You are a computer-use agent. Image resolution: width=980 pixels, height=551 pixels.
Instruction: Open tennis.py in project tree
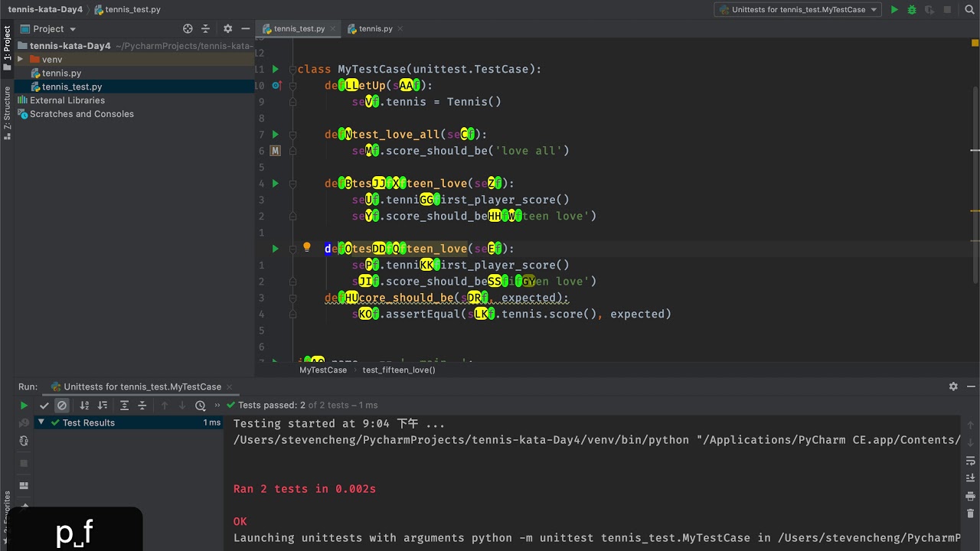tap(61, 73)
